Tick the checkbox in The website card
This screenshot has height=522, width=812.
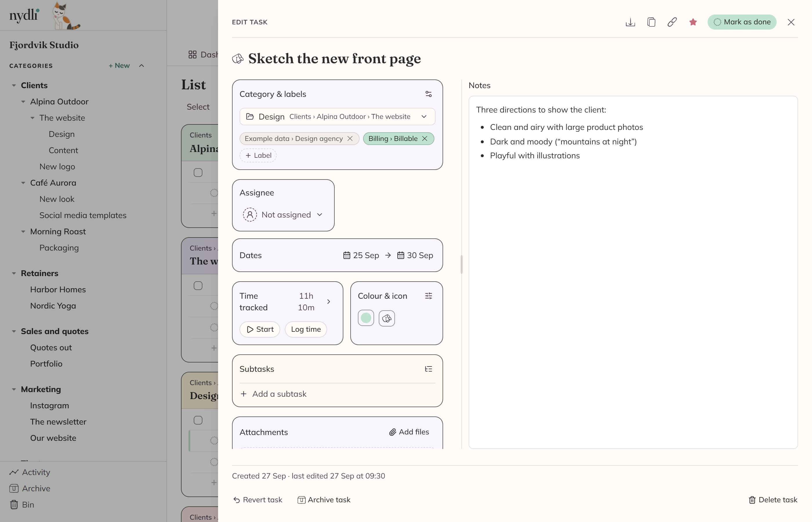coord(198,286)
